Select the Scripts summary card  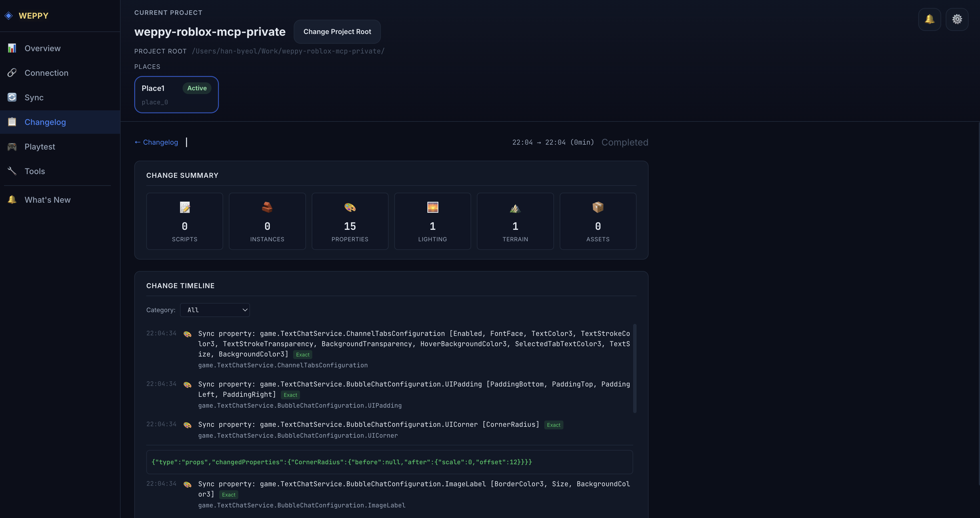pyautogui.click(x=185, y=221)
